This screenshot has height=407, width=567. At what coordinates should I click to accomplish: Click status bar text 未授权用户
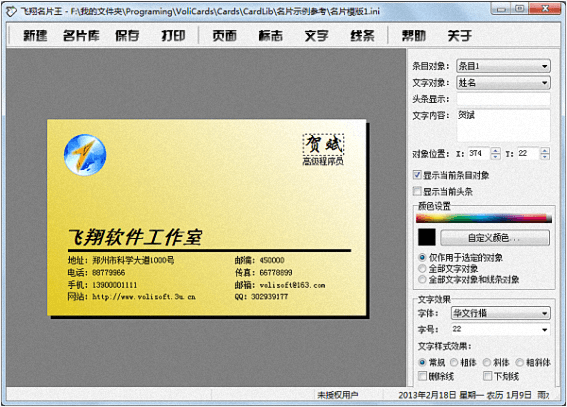pyautogui.click(x=337, y=395)
